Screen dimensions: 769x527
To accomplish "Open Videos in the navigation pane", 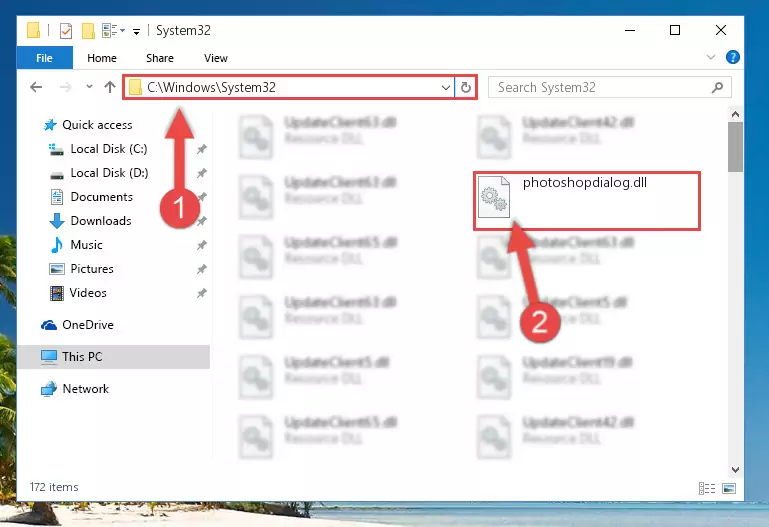I will tap(88, 293).
